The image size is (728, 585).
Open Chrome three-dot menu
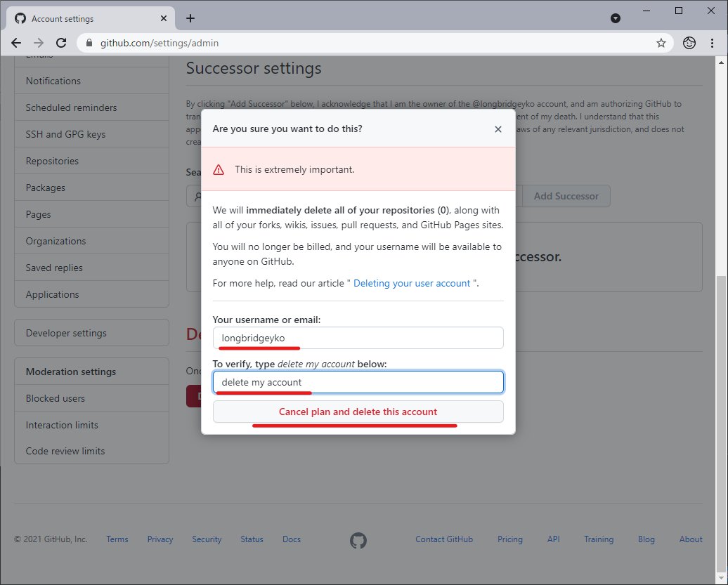[713, 43]
